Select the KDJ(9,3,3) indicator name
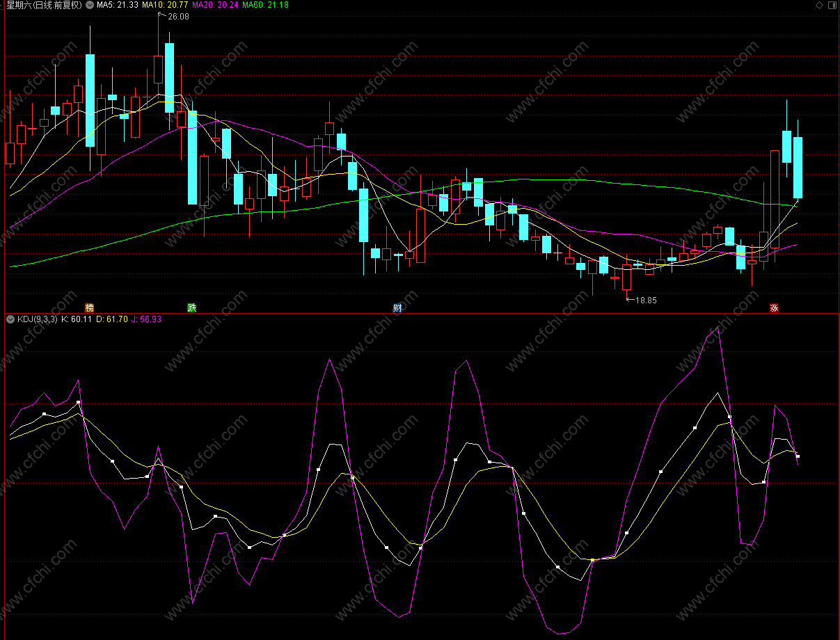 38,319
